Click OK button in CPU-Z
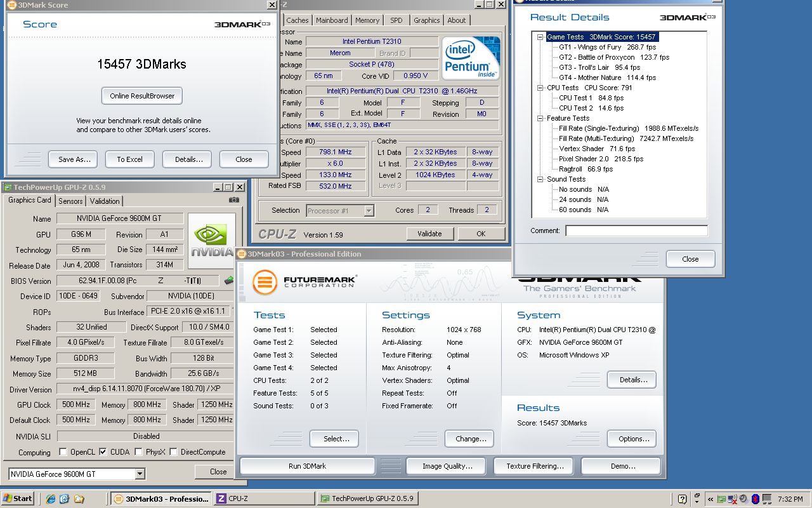Viewport: 812px width, 508px height. (481, 234)
